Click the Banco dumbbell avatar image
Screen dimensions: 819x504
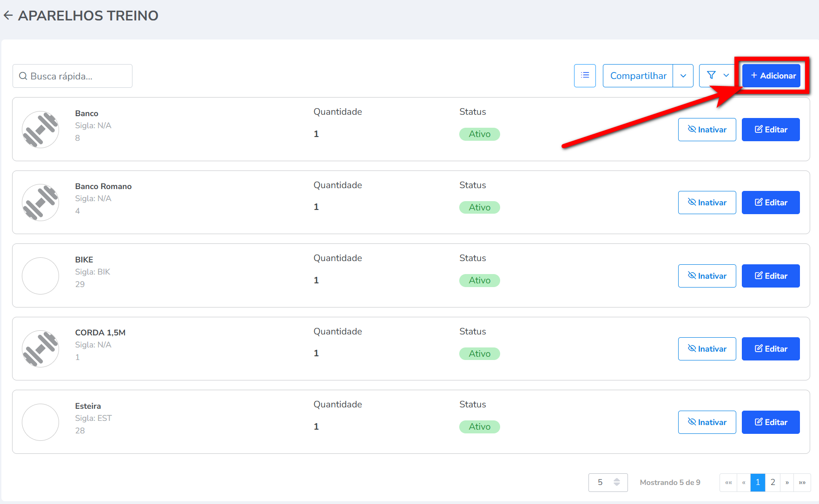pyautogui.click(x=40, y=130)
